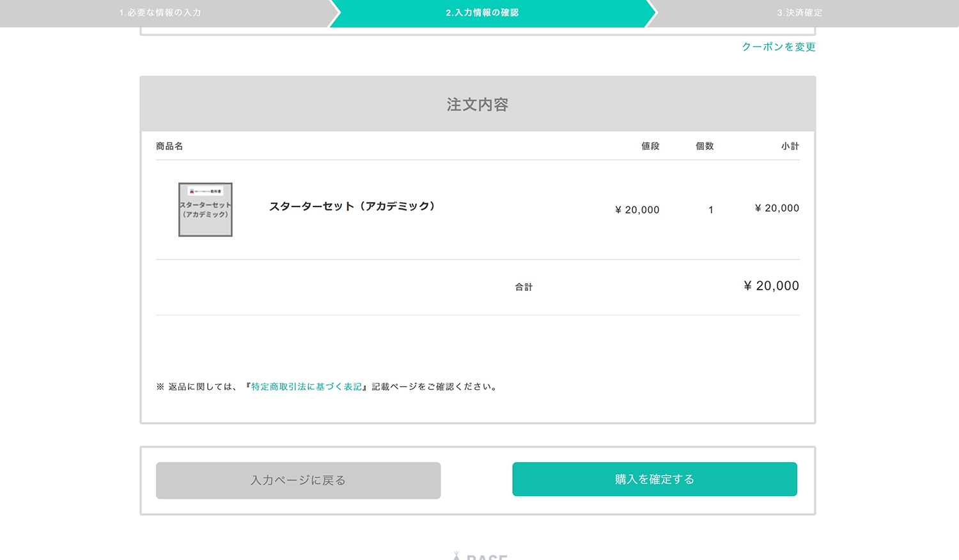959x560 pixels.
Task: Click the 合計 total label
Action: [x=524, y=286]
